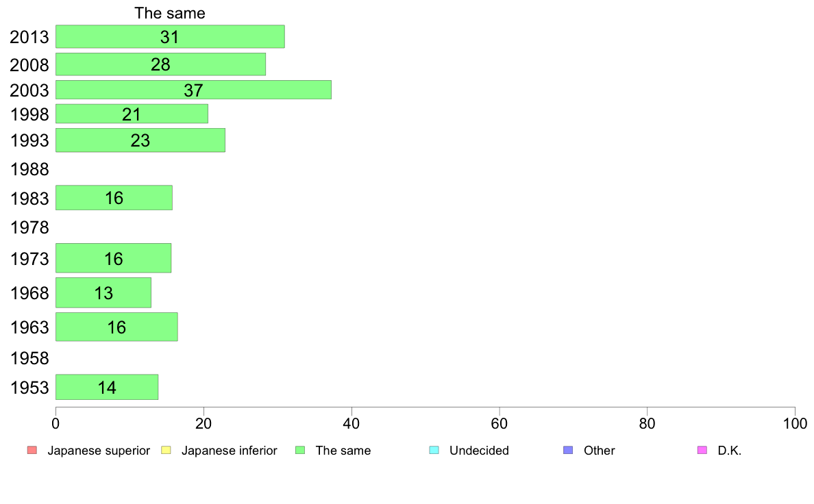Click the Japanese inferior legend label text
814x504 pixels.
[229, 451]
